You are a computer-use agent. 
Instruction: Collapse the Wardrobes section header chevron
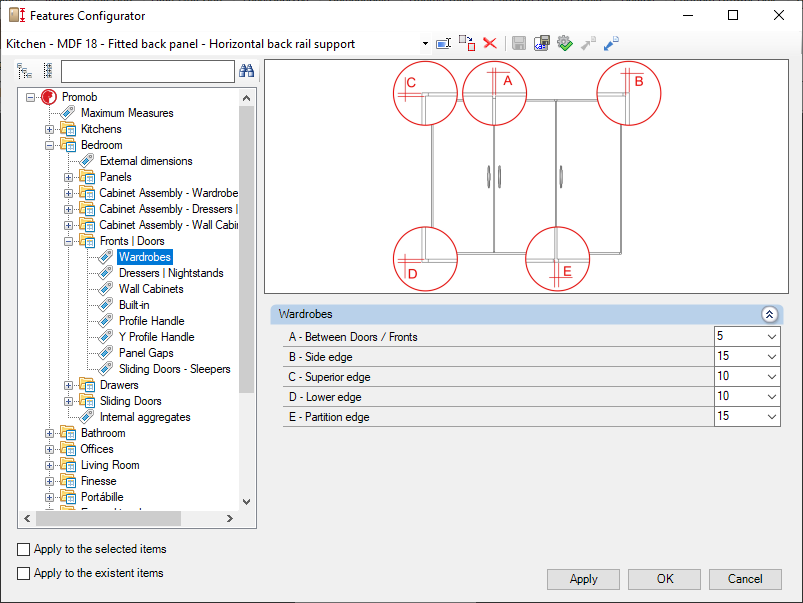(x=769, y=314)
